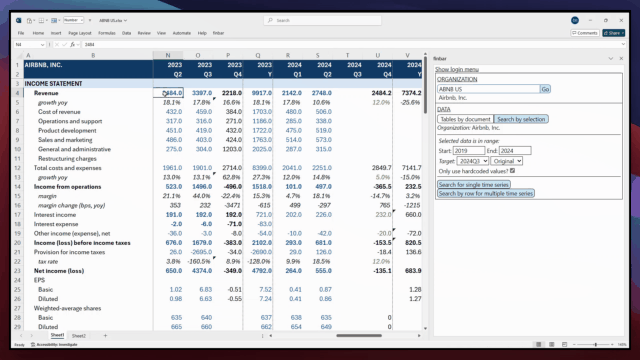This screenshot has width=640, height=360.
Task: Open the Formulas ribbon tab
Action: (107, 33)
